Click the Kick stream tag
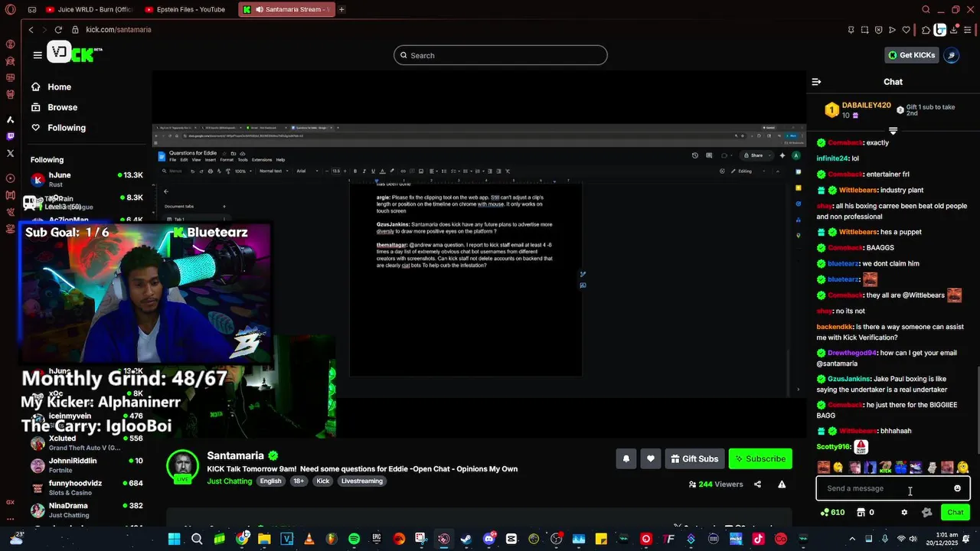The width and height of the screenshot is (980, 551). click(323, 481)
